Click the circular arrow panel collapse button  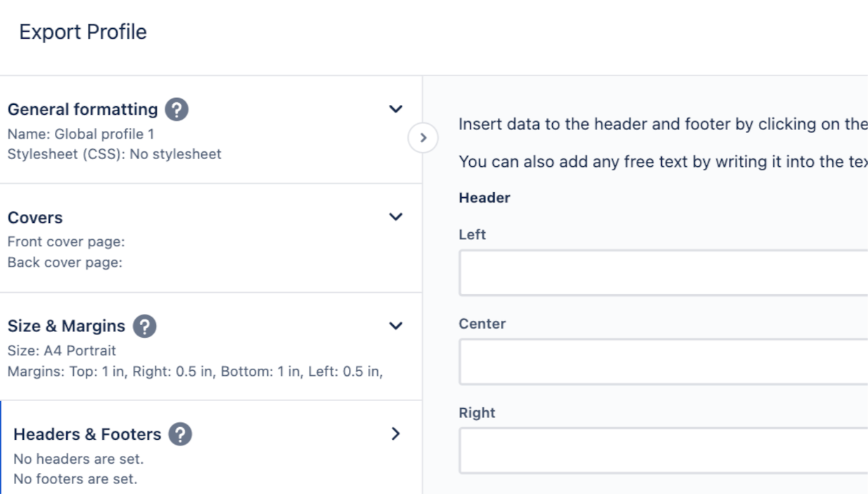tap(423, 139)
